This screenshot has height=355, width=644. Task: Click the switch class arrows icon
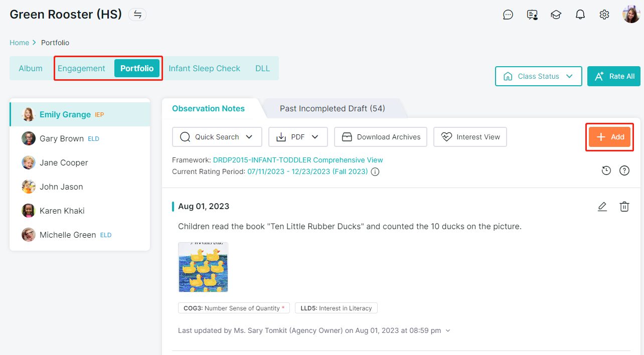(137, 15)
